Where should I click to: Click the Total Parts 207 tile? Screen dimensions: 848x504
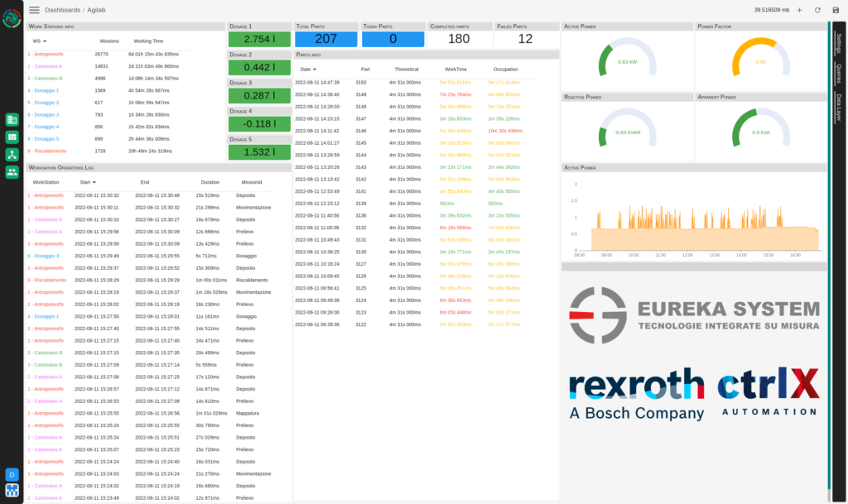(325, 39)
